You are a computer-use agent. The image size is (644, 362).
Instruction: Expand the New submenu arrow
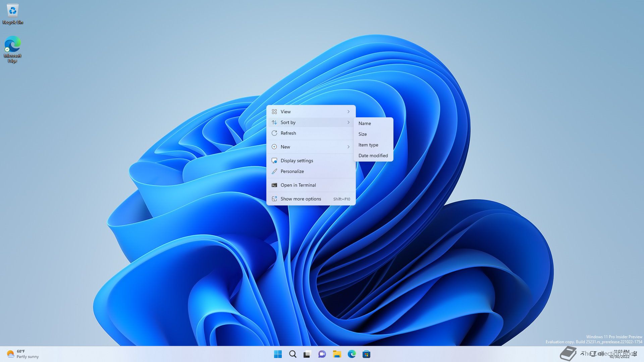pos(348,147)
